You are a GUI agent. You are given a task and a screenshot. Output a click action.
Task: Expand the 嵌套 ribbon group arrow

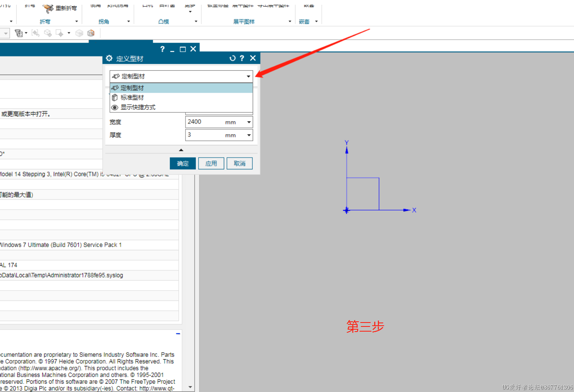[x=316, y=21]
